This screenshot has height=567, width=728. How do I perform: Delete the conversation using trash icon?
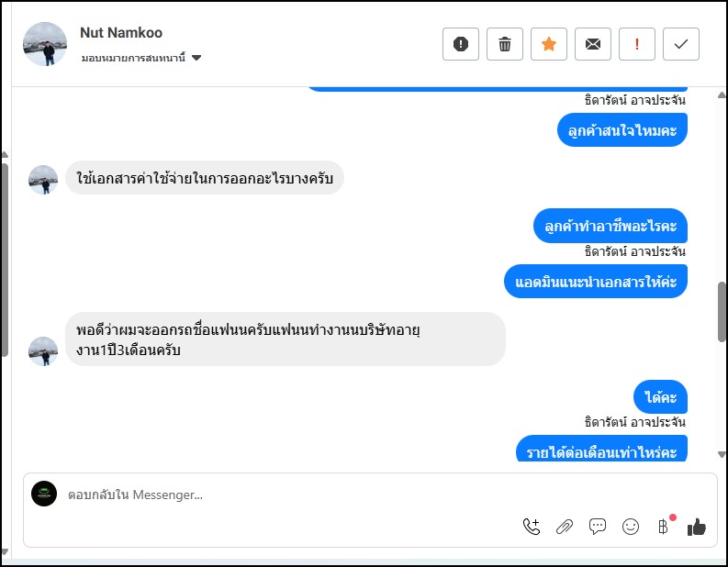pyautogui.click(x=505, y=44)
